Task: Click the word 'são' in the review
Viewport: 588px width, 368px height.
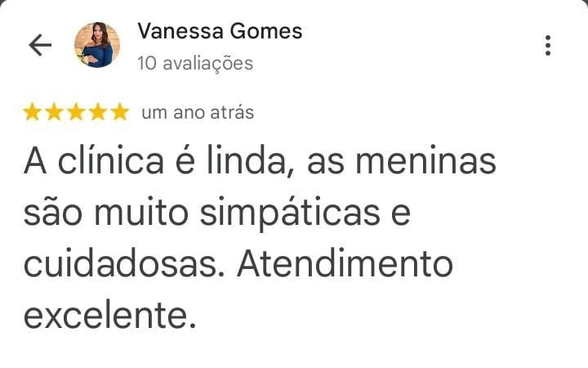Action: [52, 213]
